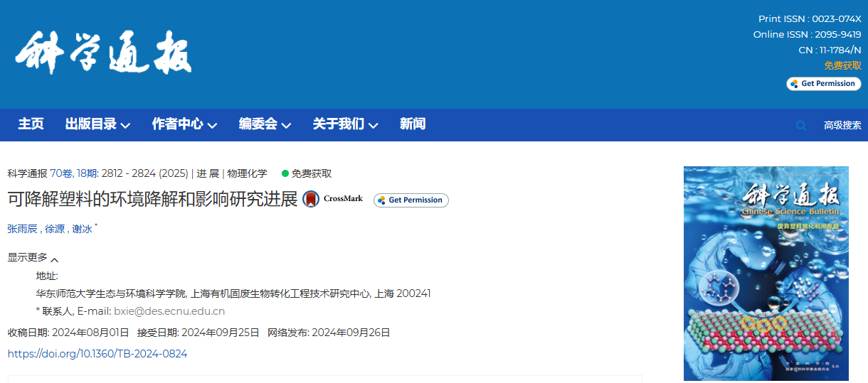The width and height of the screenshot is (868, 383).
Task: Open the 作者中心 dropdown menu
Action: (184, 124)
